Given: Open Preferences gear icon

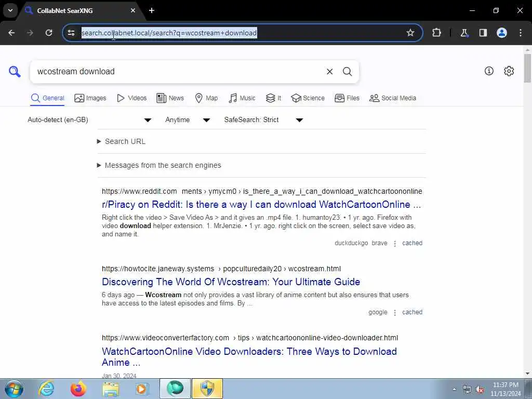Looking at the screenshot, I should coord(509,71).
